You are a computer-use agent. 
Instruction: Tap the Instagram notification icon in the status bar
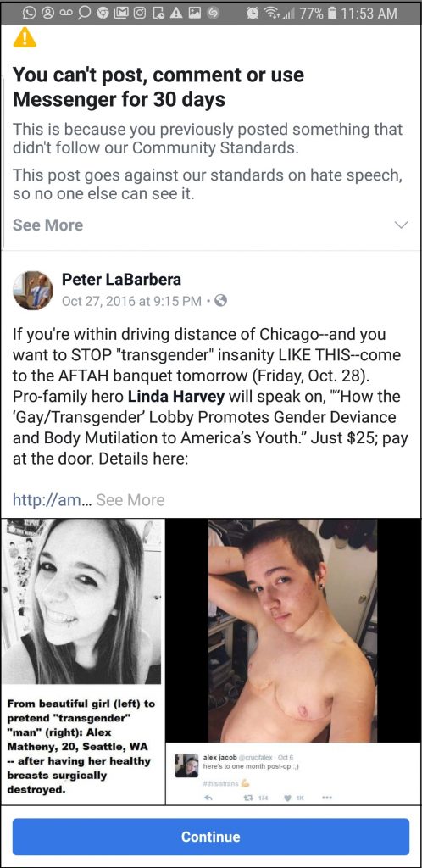point(139,13)
